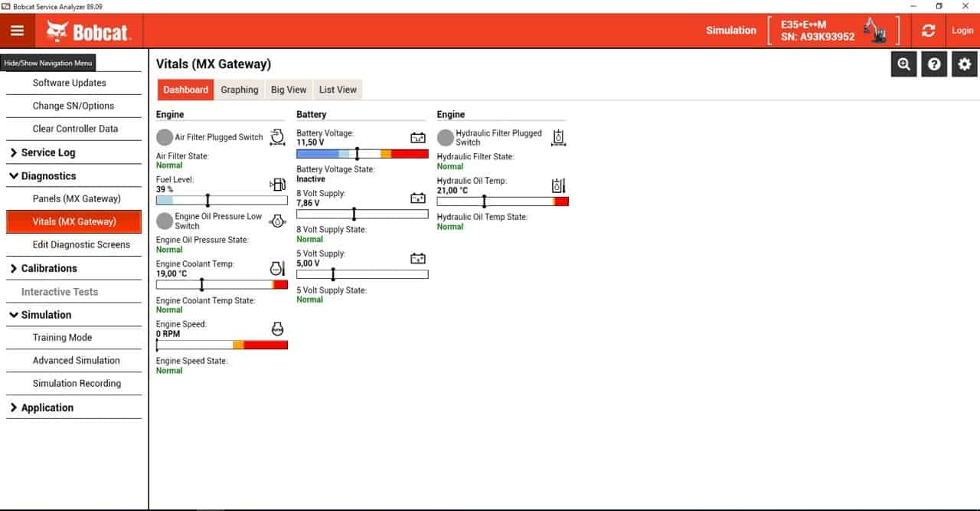Click the engine oil pressure icon

pyautogui.click(x=278, y=221)
